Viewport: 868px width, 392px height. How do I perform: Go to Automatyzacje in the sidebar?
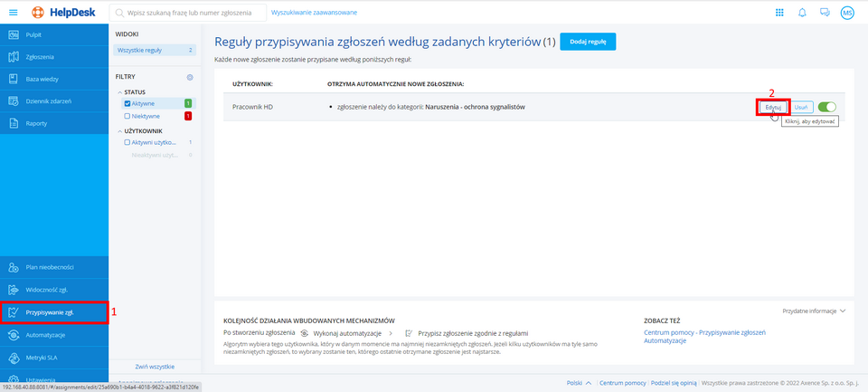[45, 335]
